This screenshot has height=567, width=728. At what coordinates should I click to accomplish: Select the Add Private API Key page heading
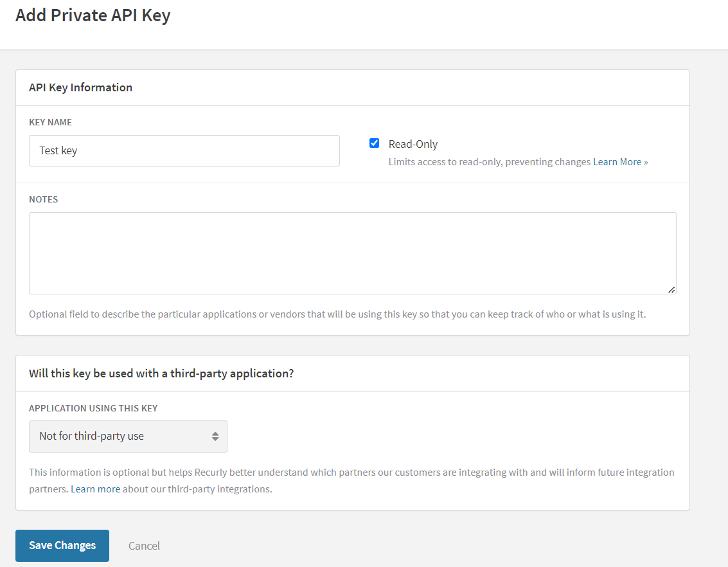tap(93, 15)
